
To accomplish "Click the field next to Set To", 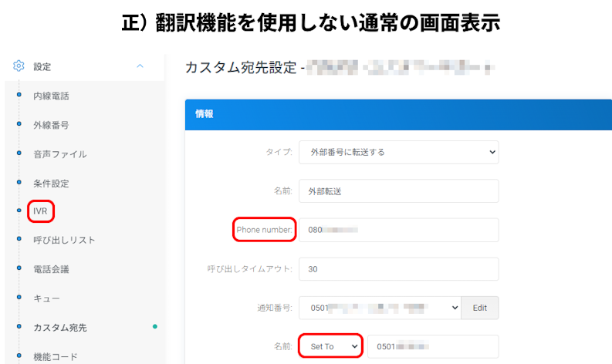I will [x=432, y=346].
